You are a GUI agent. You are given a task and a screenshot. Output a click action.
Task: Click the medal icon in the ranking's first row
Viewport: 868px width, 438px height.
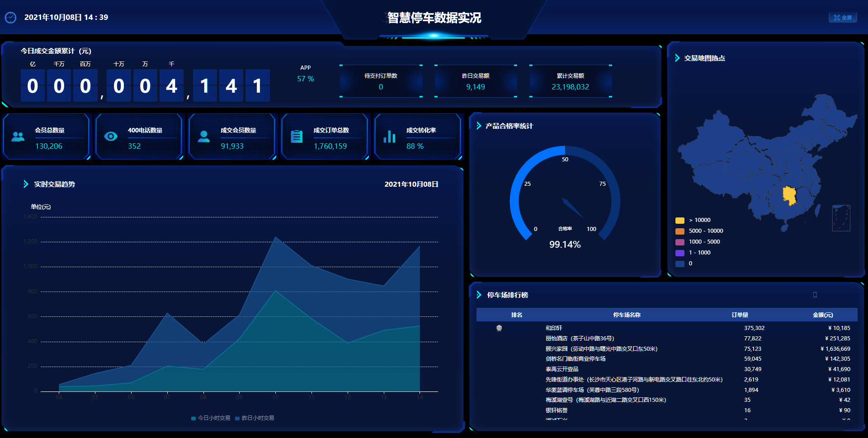tap(499, 328)
